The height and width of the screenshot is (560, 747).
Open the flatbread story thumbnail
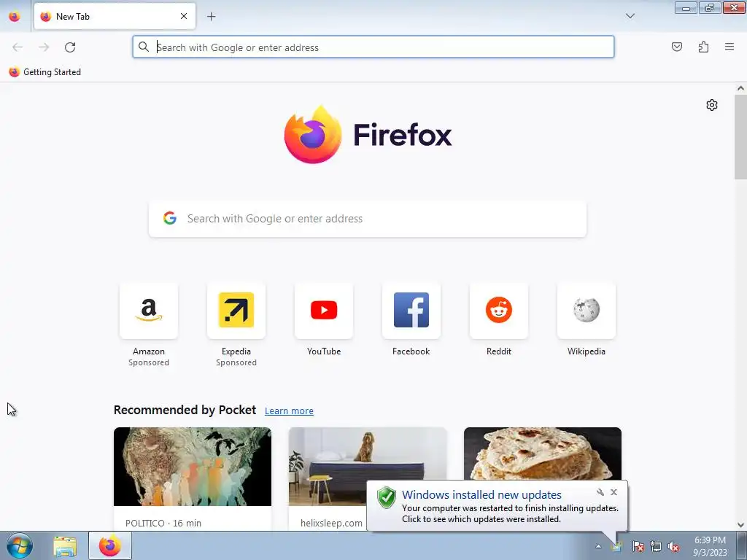pyautogui.click(x=542, y=454)
